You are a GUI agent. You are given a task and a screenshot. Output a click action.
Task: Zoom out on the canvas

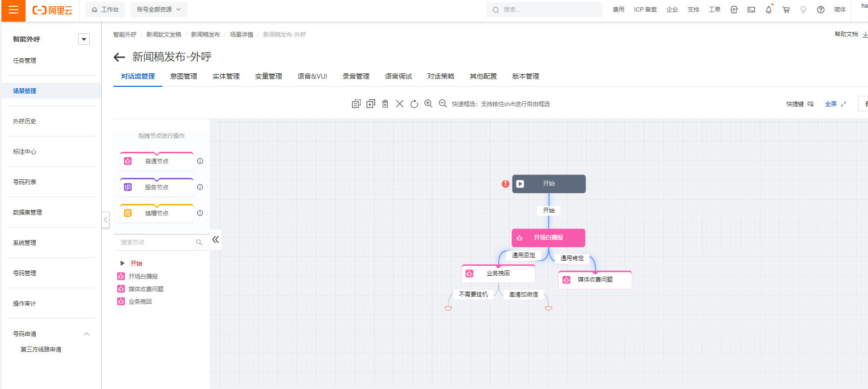coord(443,104)
